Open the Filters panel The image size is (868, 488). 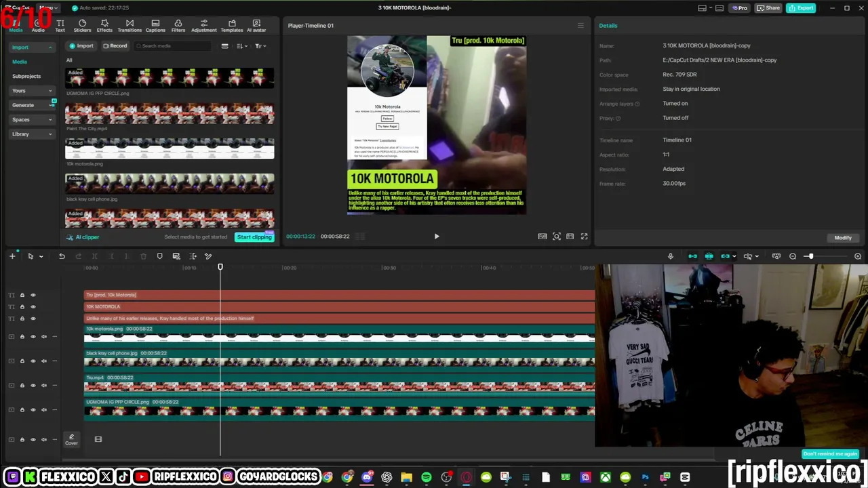[x=178, y=26]
